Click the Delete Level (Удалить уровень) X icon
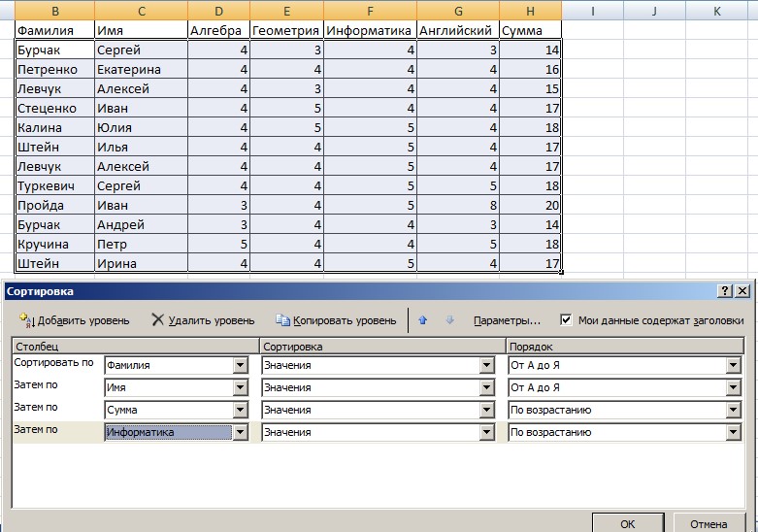Viewport: 758px width, 532px height. [157, 319]
